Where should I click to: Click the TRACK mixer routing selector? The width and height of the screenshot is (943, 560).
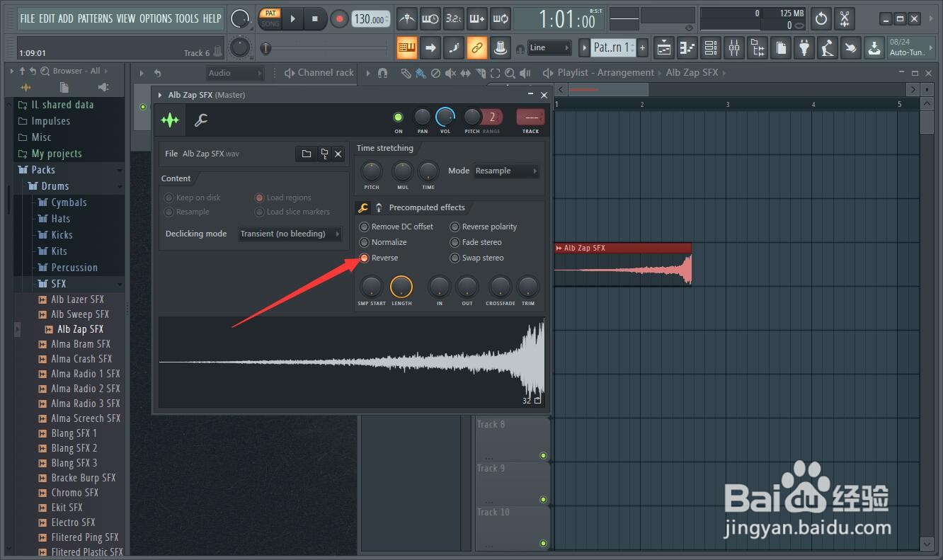pos(530,118)
